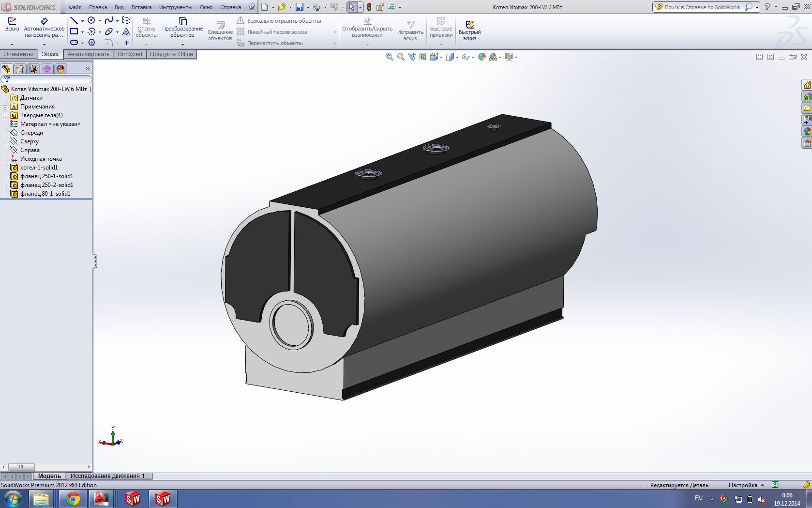Screen dimensions: 812x508
Task: Select the Circle sketch tool
Action: pyautogui.click(x=91, y=20)
